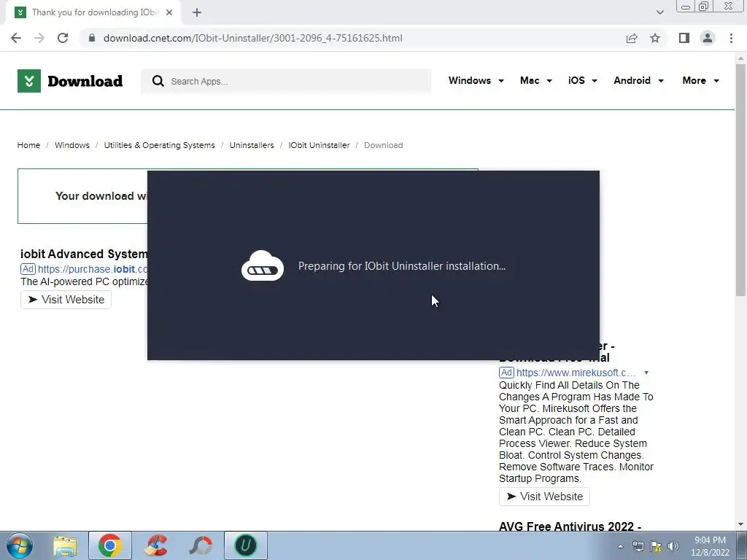This screenshot has width=747, height=560.
Task: Open Utilities & Operating Systems breadcrumb
Action: [x=159, y=145]
